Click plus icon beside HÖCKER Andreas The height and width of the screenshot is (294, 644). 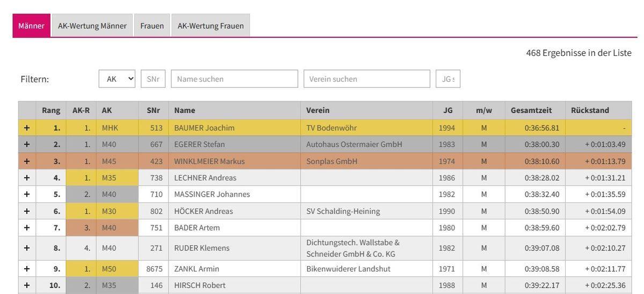coord(27,211)
